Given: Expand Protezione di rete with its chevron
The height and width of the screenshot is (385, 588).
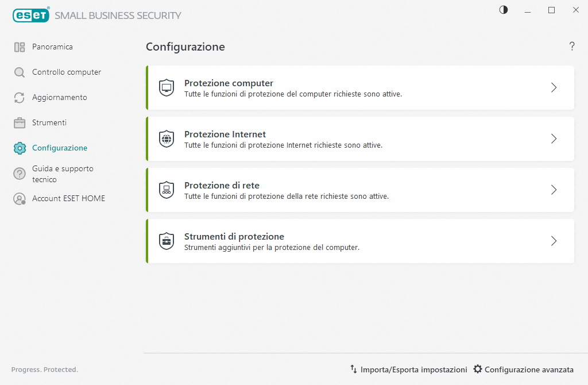Looking at the screenshot, I should pos(554,190).
